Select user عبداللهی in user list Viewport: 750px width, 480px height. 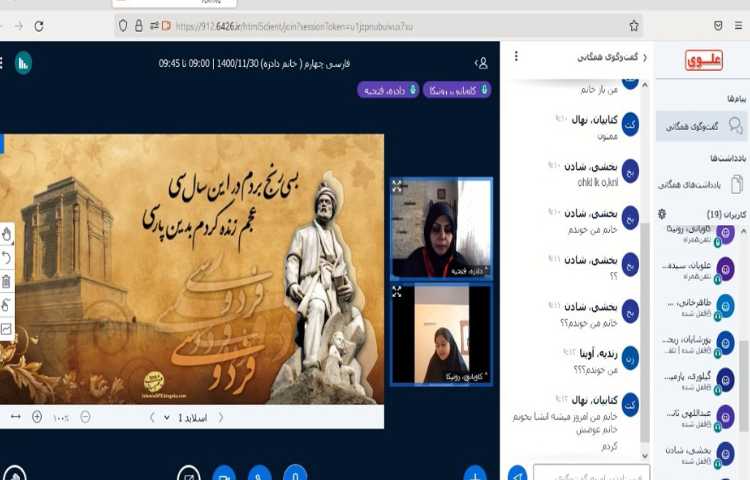[x=699, y=417]
